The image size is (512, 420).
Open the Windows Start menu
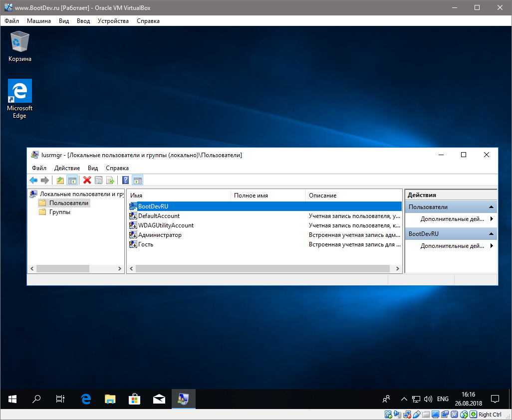coord(12,399)
